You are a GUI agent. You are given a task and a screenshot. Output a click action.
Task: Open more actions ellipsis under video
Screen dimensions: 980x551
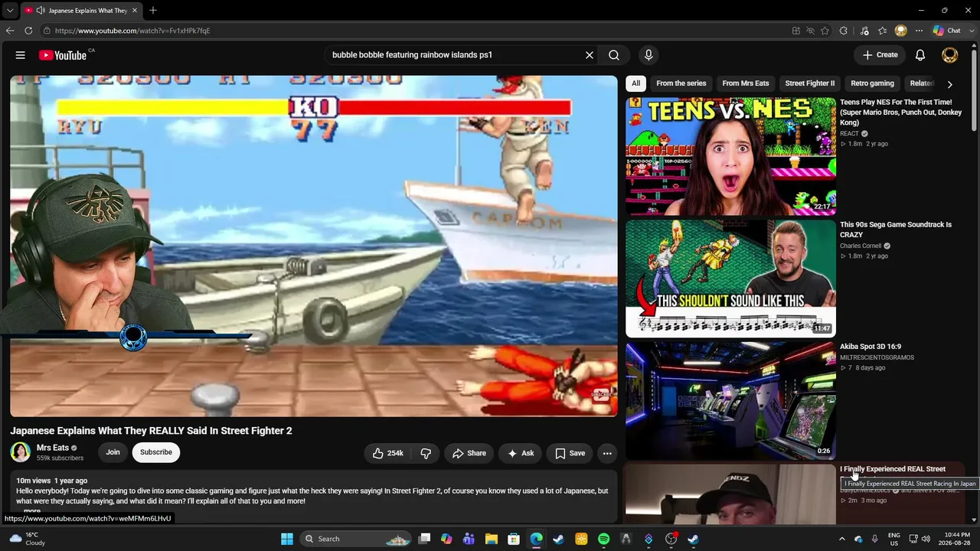tap(607, 453)
